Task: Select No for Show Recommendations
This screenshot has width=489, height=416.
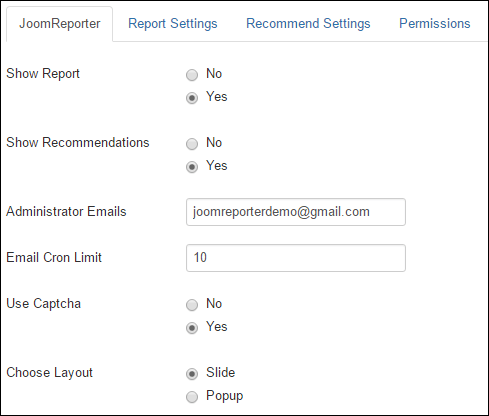Action: pos(192,144)
